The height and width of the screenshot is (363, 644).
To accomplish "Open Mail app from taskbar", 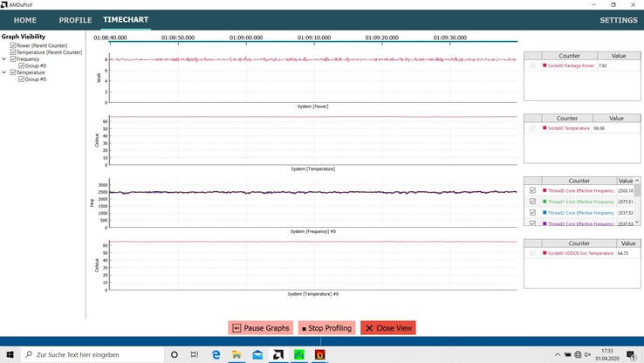I will tap(257, 354).
